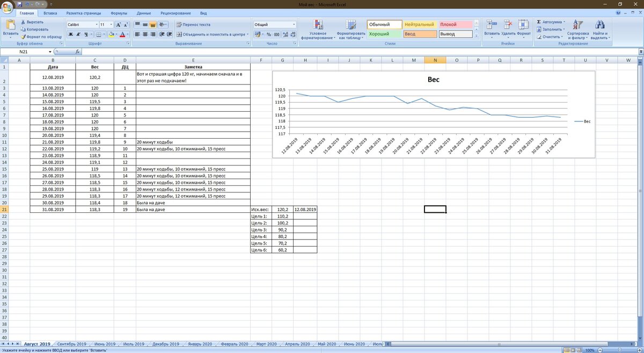The image size is (644, 353).
Task: Apply accounting number format icon
Action: pos(258,34)
